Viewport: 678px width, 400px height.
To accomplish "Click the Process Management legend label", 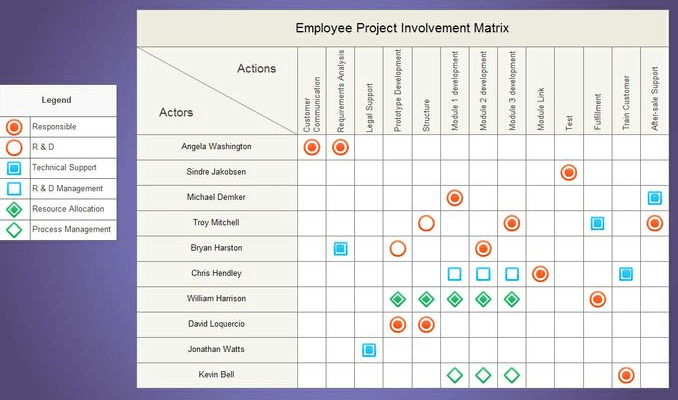I will tap(71, 230).
